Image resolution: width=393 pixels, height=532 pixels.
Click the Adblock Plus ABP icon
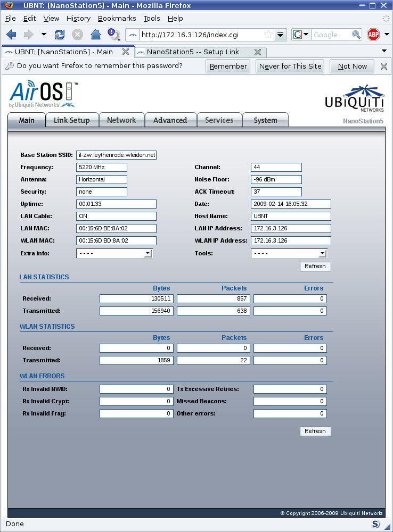[x=373, y=35]
